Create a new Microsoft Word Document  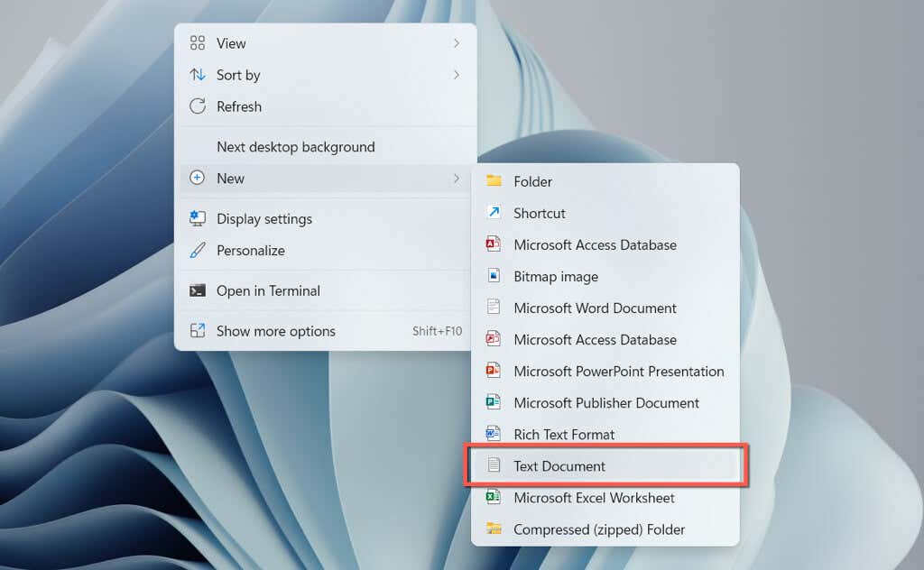pyautogui.click(x=605, y=308)
